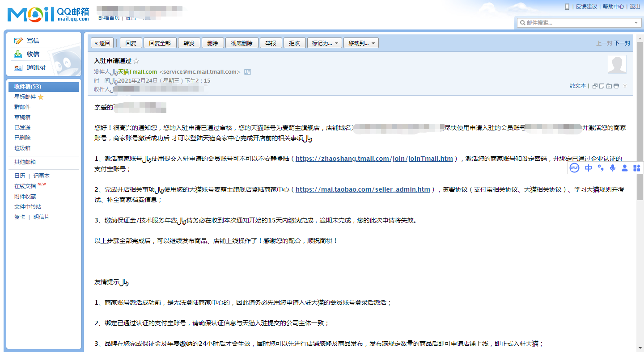This screenshot has width=644, height=352.
Task: Click the 拒收 reject button
Action: tap(295, 43)
